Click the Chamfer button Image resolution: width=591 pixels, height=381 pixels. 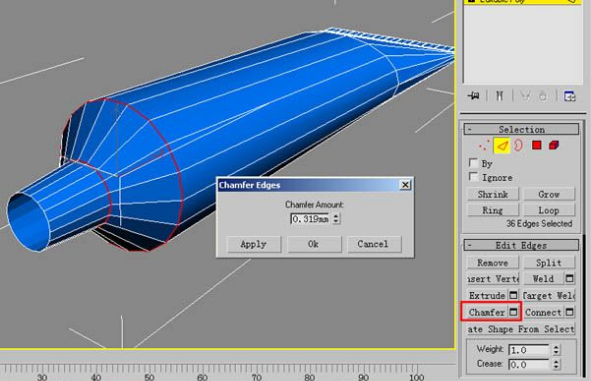tap(487, 312)
